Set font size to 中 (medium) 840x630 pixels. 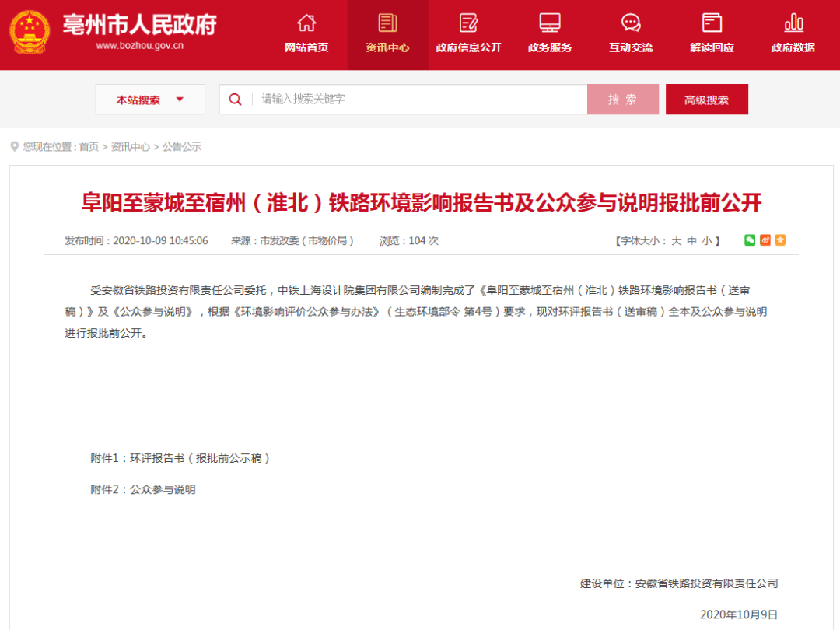[691, 241]
